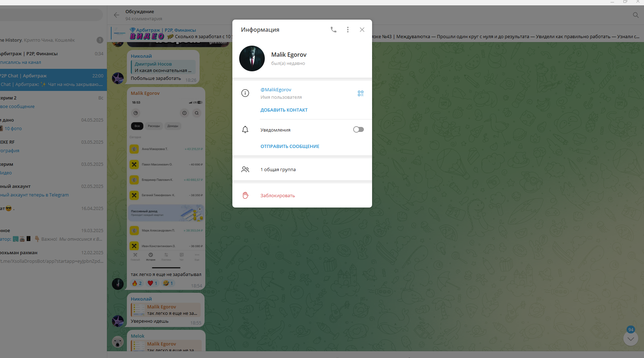Jump to bottom with the 94-unread arrow button
Screen dimensions: 644x358
pos(631,338)
